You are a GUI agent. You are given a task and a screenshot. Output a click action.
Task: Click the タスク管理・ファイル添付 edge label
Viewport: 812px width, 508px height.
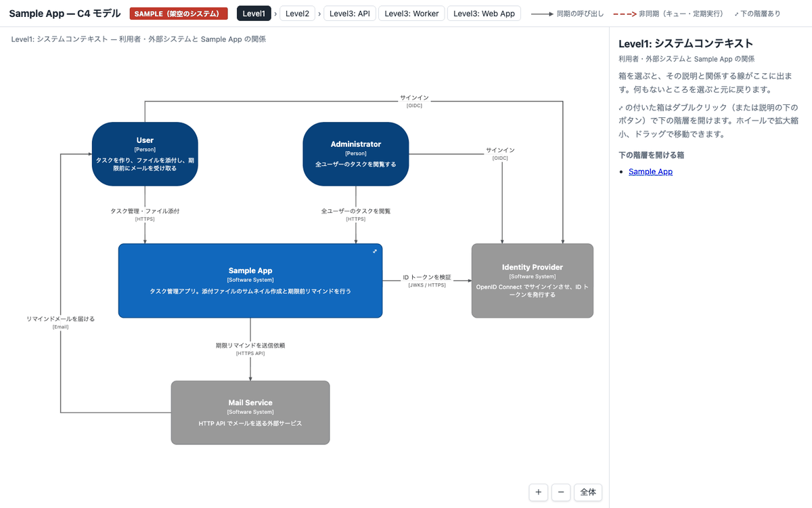pos(145,211)
